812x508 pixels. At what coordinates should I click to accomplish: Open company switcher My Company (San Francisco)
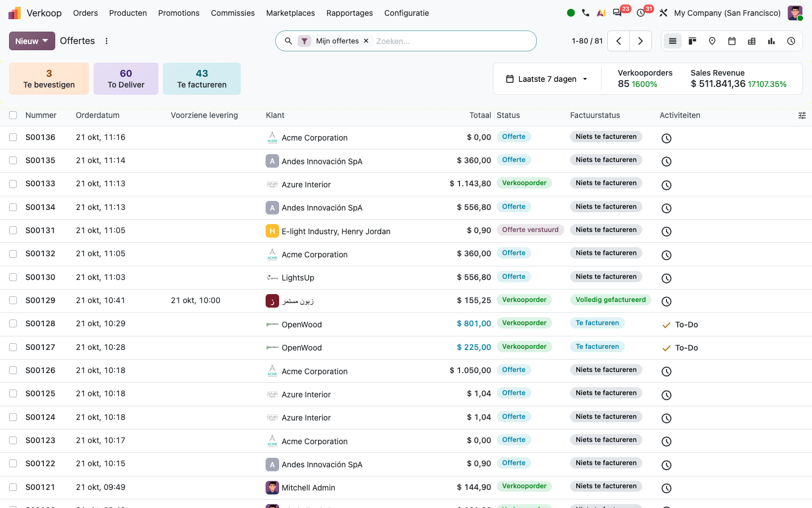(727, 13)
